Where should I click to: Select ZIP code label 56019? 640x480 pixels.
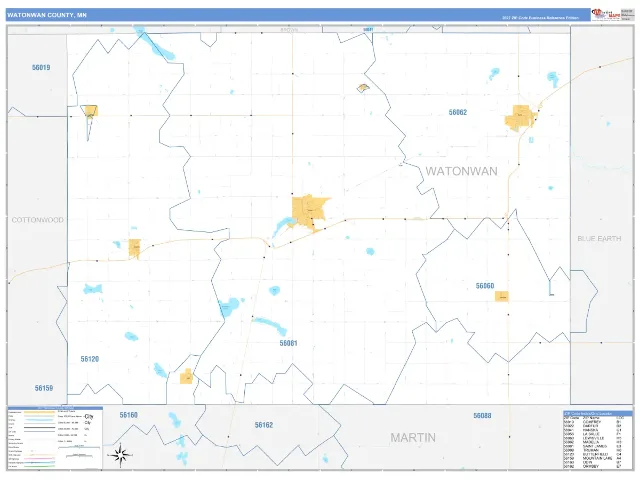pyautogui.click(x=41, y=67)
